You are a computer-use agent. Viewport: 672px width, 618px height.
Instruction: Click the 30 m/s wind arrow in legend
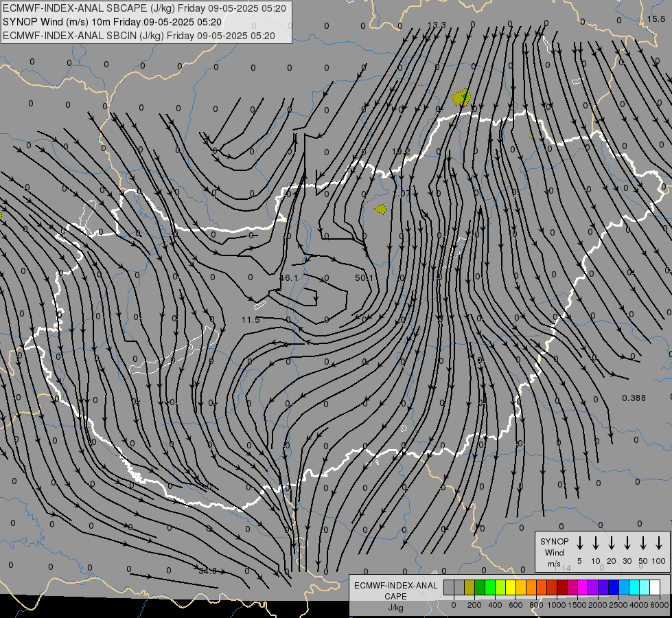(627, 543)
